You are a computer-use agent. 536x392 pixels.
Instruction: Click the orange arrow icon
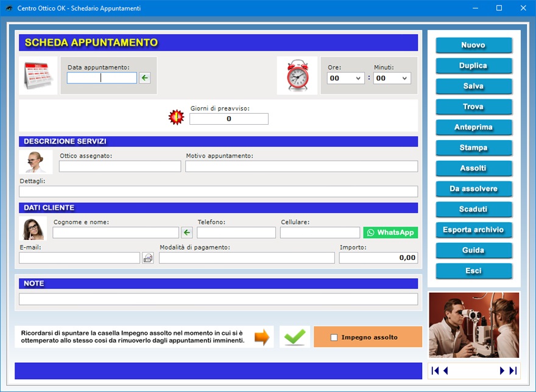click(262, 337)
